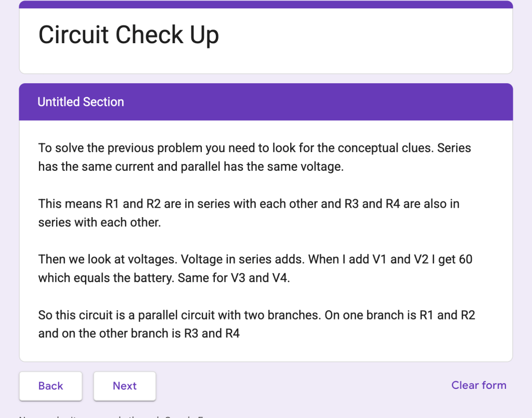The height and width of the screenshot is (418, 532).
Task: Select the Untitled Section header
Action: click(x=81, y=102)
